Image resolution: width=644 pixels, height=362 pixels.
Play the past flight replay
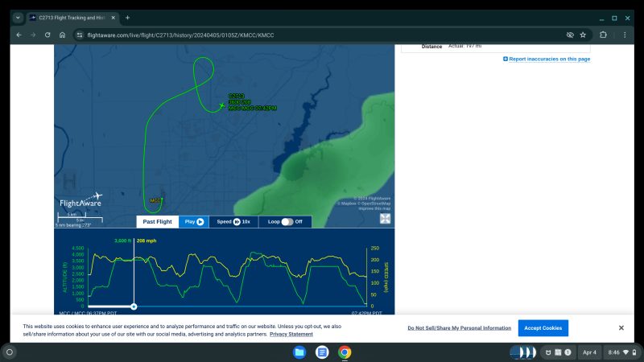point(194,222)
